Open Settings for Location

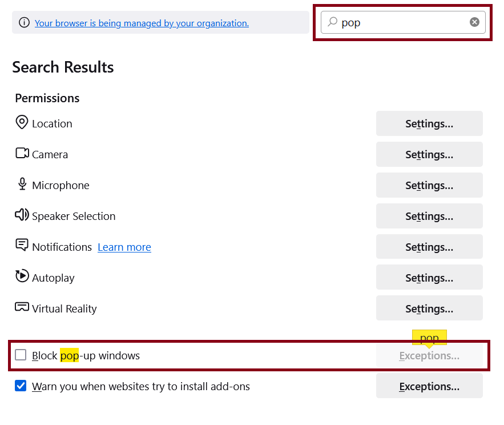pyautogui.click(x=429, y=123)
